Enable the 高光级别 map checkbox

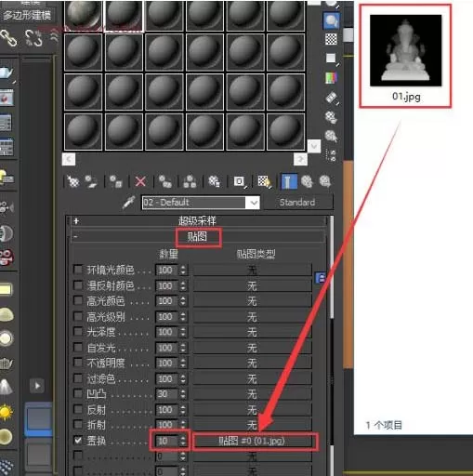78,316
